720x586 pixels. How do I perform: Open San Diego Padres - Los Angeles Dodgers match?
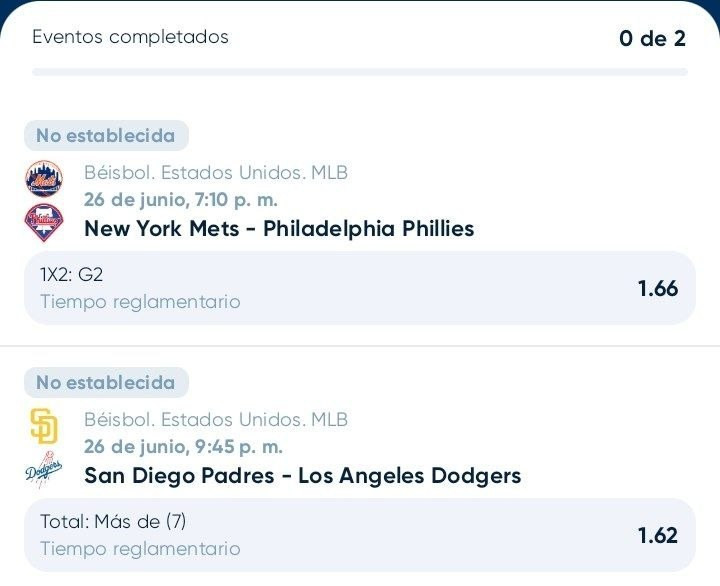[x=303, y=476]
